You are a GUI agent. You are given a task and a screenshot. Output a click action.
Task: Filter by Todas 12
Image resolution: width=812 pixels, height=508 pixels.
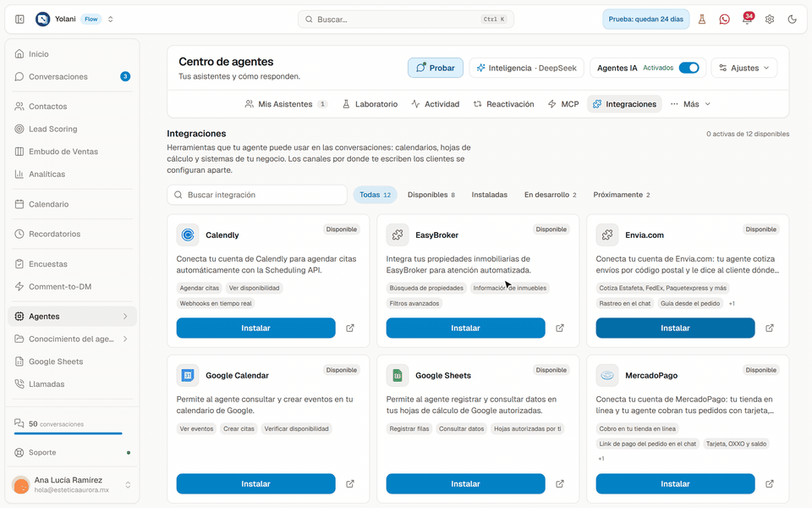pyautogui.click(x=376, y=195)
